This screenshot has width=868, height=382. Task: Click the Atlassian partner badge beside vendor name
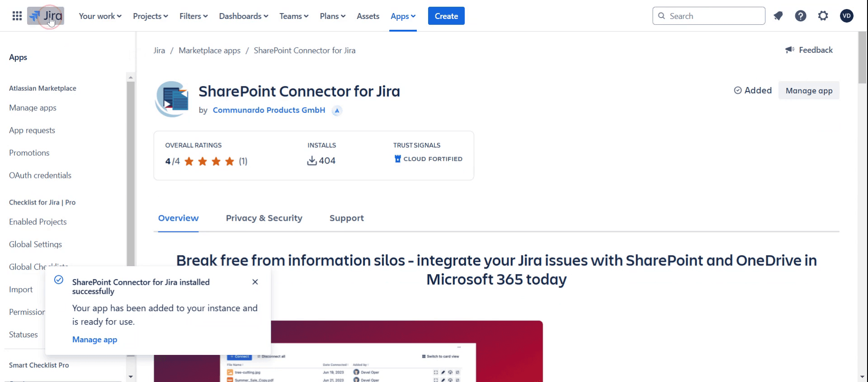(337, 111)
